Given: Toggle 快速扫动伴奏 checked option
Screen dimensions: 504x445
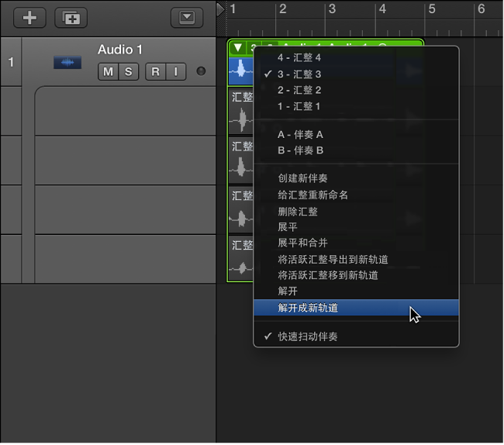Looking at the screenshot, I should point(356,336).
